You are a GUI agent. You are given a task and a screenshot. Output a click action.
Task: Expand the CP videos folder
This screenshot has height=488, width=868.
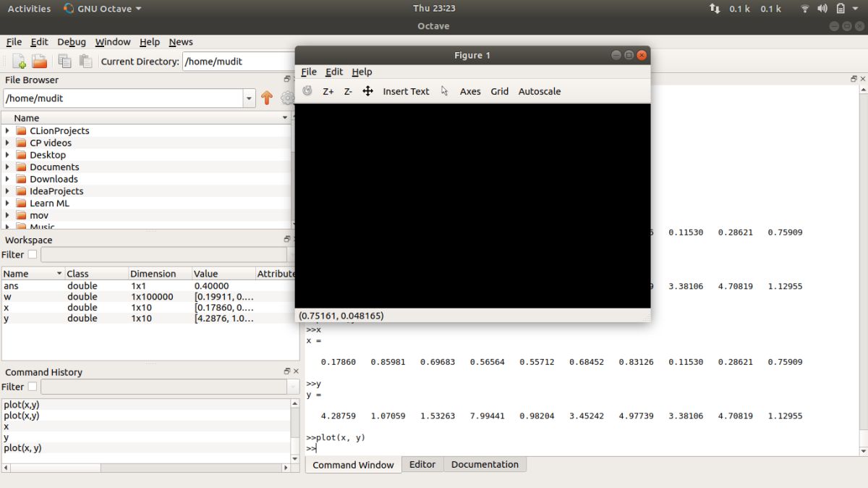[7, 143]
